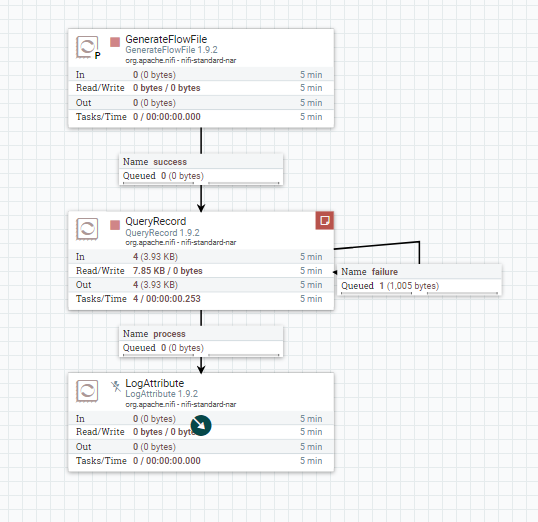Click nifi-standard-nar bundle text under LogAttribute
The image size is (538, 522).
pyautogui.click(x=209, y=405)
